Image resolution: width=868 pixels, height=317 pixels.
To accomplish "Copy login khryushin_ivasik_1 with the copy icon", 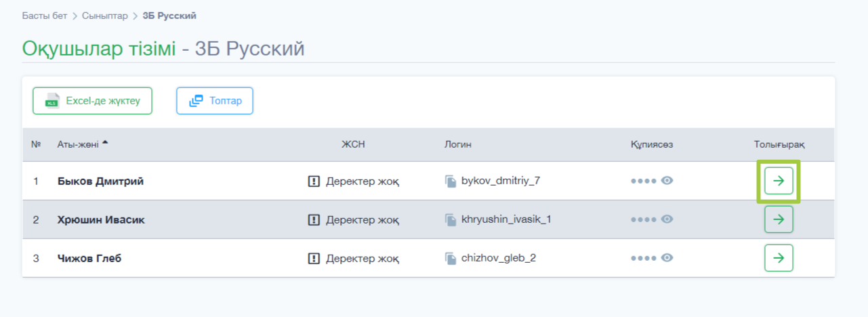I will (x=451, y=219).
